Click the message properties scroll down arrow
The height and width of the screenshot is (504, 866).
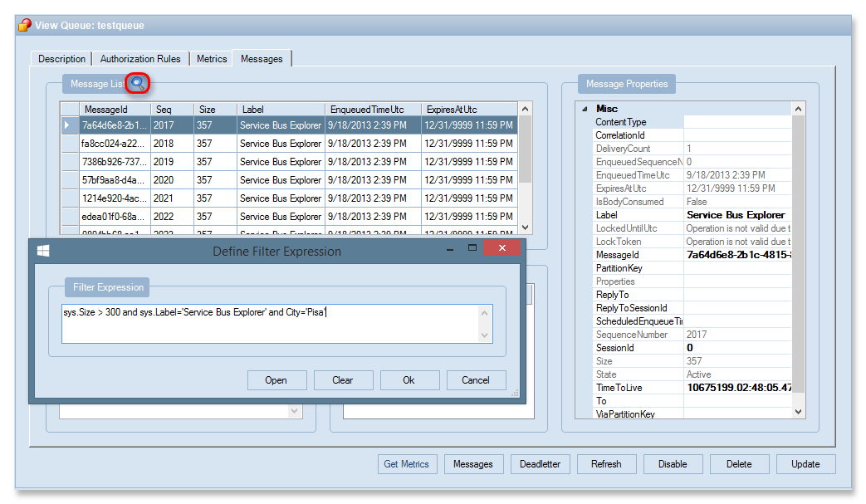pyautogui.click(x=798, y=412)
